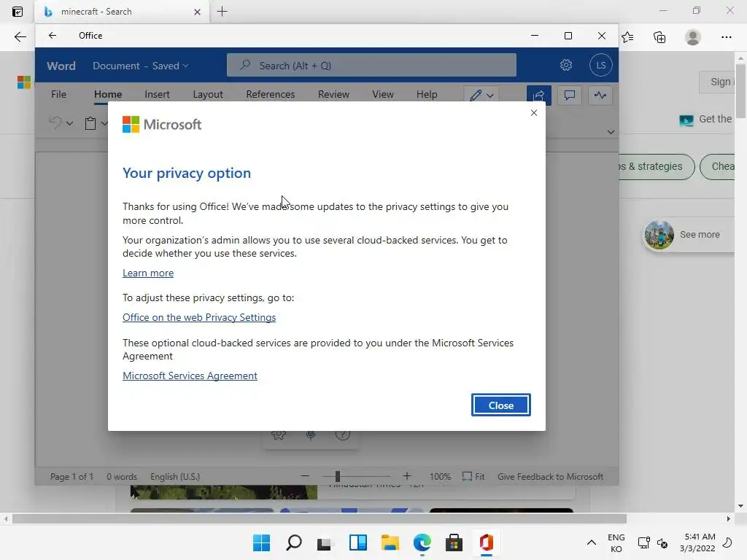Open the File menu
The width and height of the screenshot is (747, 560).
(x=58, y=94)
